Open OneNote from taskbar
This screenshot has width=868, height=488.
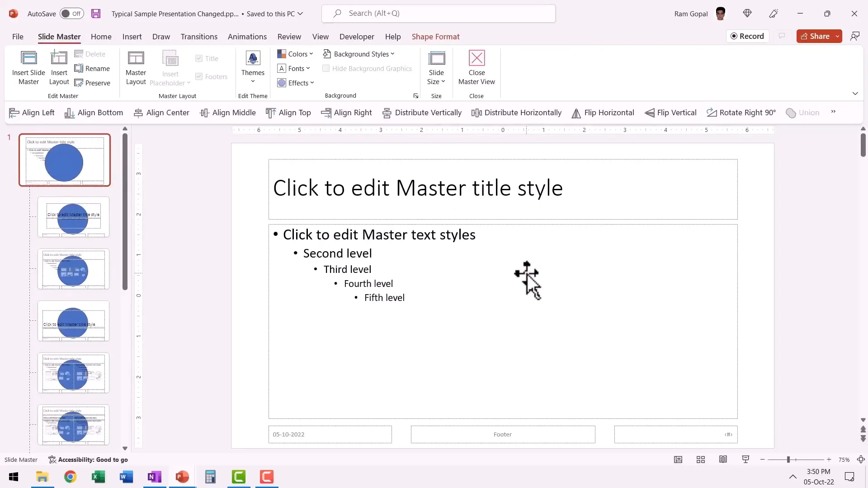[154, 477]
